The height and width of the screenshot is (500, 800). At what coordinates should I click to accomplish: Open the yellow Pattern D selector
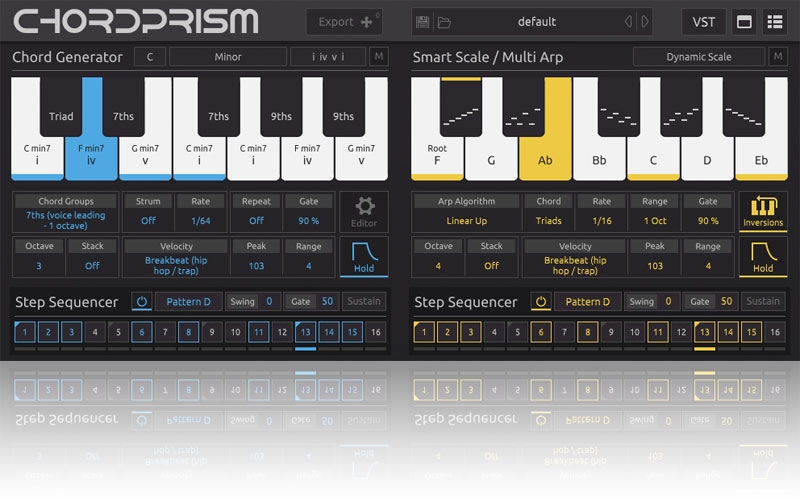(x=587, y=302)
